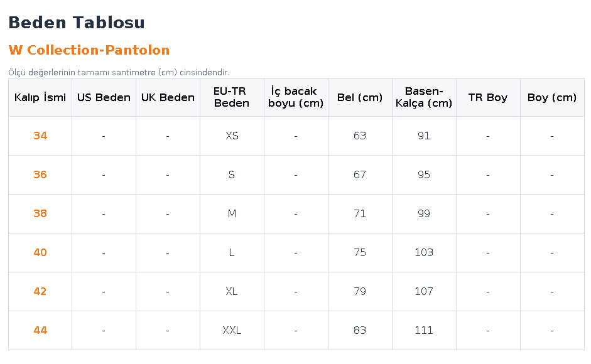This screenshot has height=364, width=591.
Task: Select the 111 hip measurement cell
Action: tap(424, 331)
